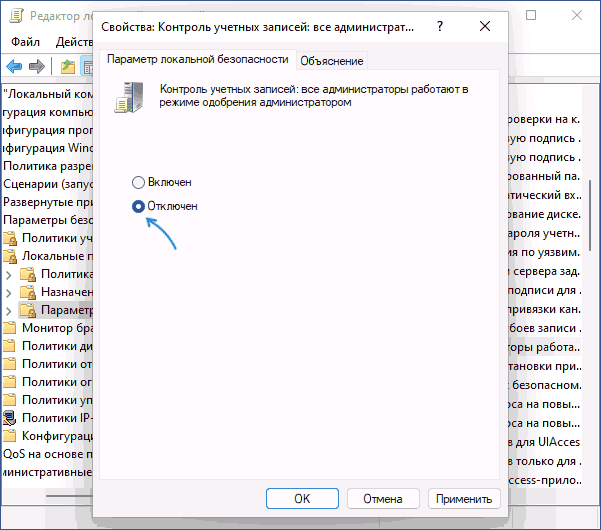Click the "Монитор бра..." folder icon
The image size is (601, 530).
[10, 328]
